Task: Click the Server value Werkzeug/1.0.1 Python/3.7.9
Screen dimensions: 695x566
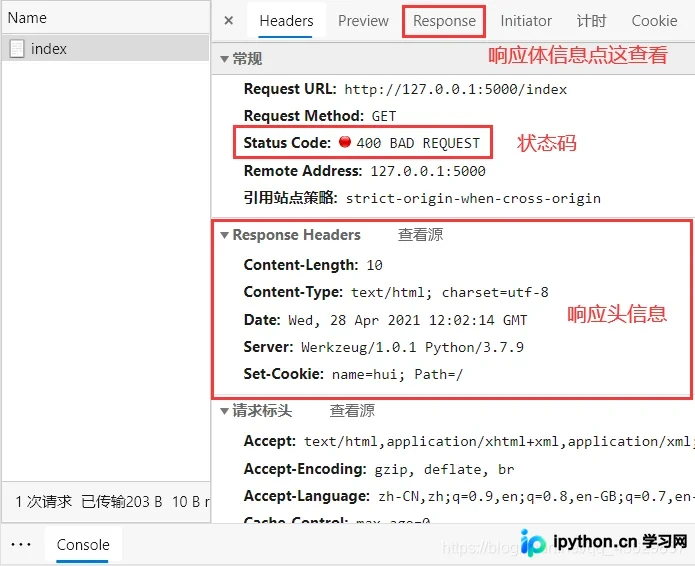Action: point(412,347)
